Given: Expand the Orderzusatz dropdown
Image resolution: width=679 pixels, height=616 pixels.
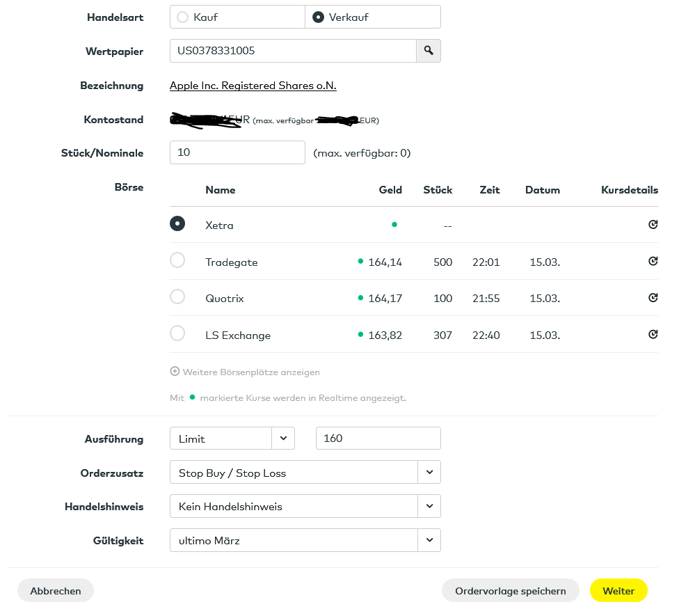Looking at the screenshot, I should [429, 473].
